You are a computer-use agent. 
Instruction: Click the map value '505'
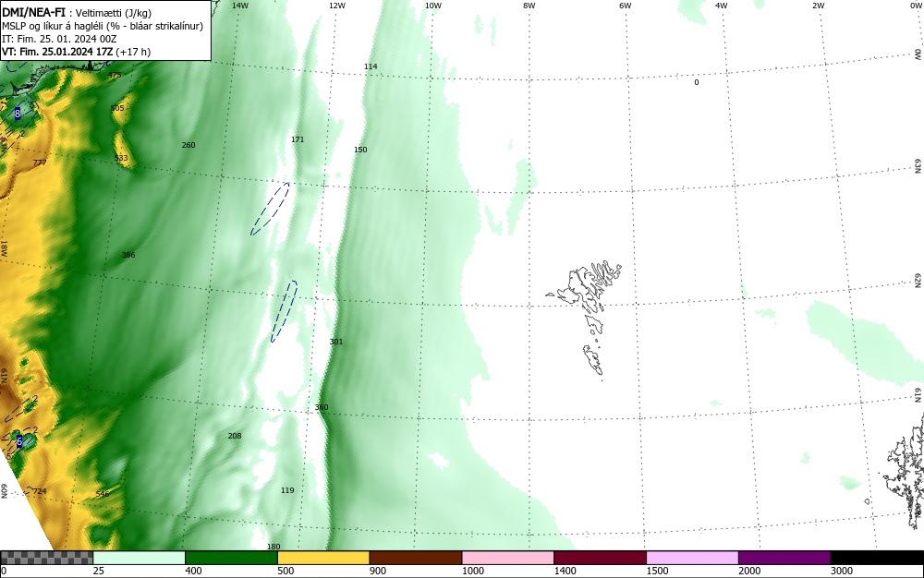tap(117, 108)
